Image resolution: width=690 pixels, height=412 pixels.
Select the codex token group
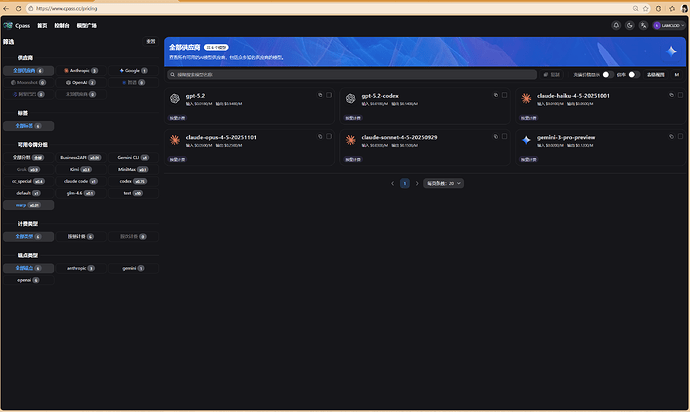pos(133,181)
